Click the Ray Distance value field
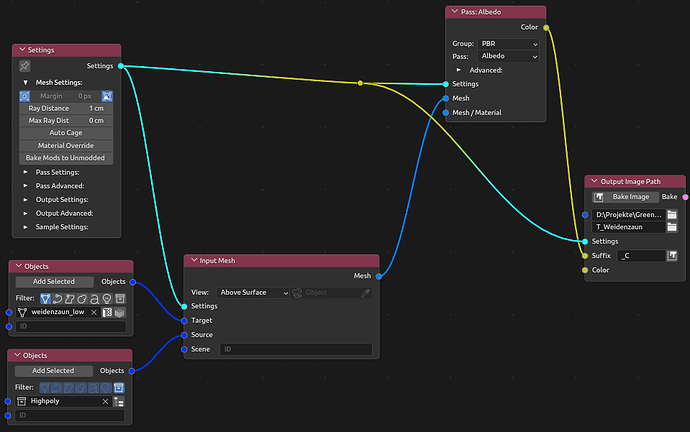The image size is (690, 432). tap(66, 108)
